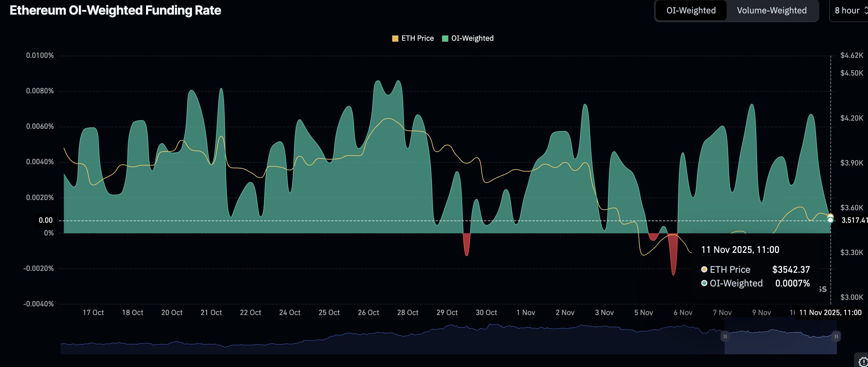The height and width of the screenshot is (367, 868).
Task: Click the 28 Oct x-axis date label
Action: tap(408, 313)
